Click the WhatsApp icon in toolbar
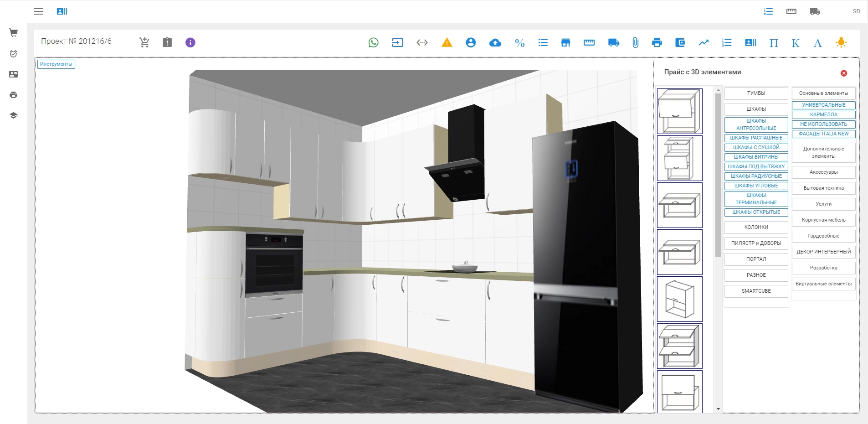The image size is (868, 424). coord(373,43)
